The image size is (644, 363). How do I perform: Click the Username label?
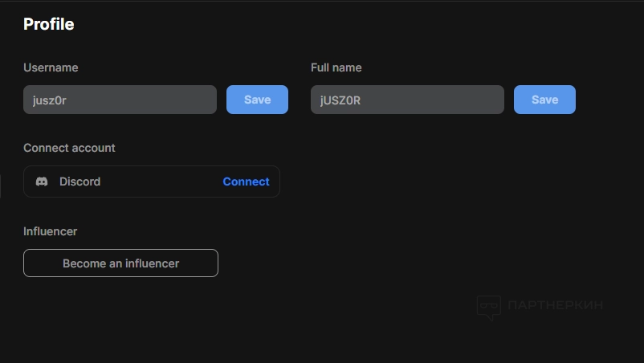tap(51, 67)
